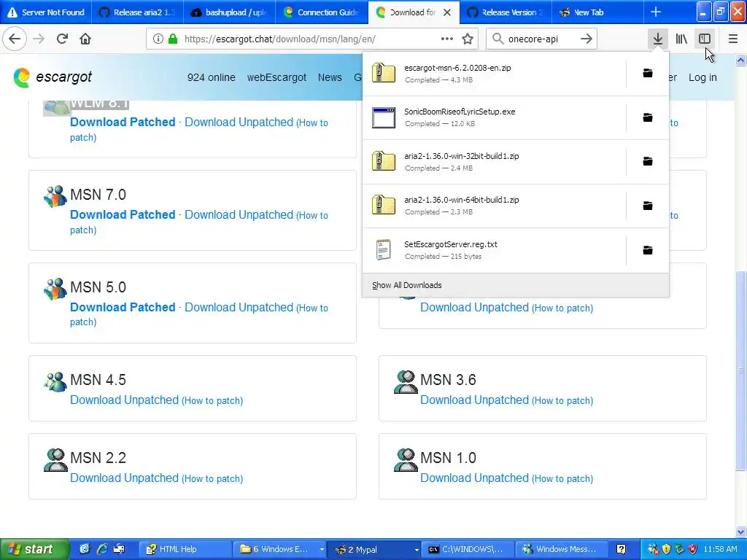Click the 924 online counter text
Image resolution: width=747 pixels, height=560 pixels.
pos(211,77)
